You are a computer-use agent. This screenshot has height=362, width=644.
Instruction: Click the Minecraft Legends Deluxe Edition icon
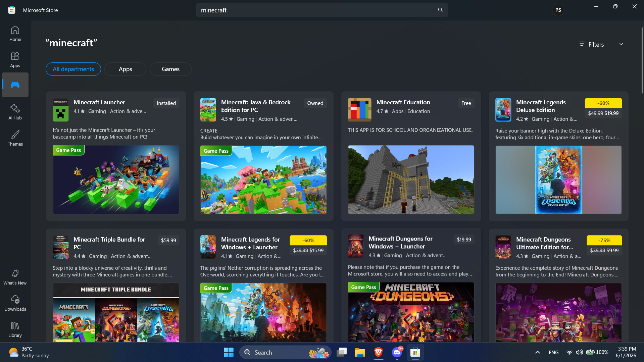[x=503, y=110]
